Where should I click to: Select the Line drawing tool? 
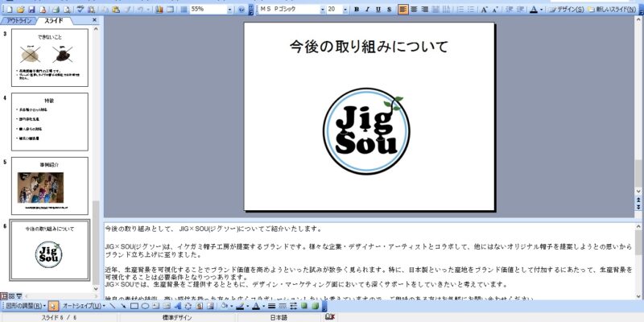tap(113, 306)
